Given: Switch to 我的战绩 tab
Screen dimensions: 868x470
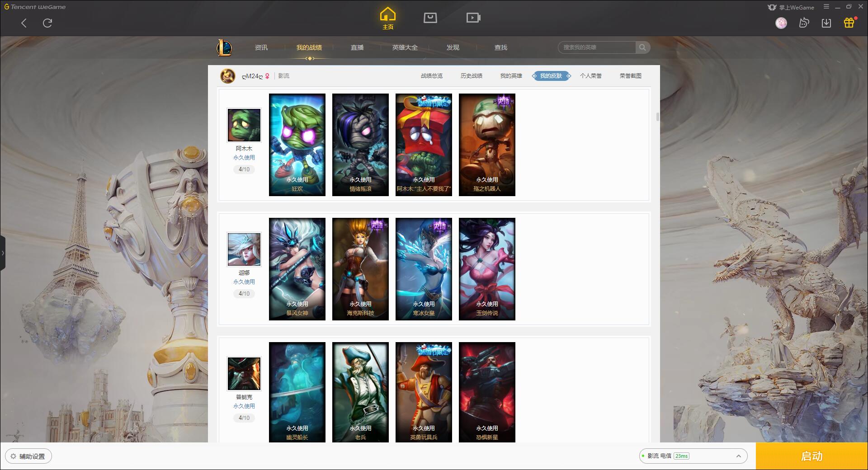Looking at the screenshot, I should 309,47.
